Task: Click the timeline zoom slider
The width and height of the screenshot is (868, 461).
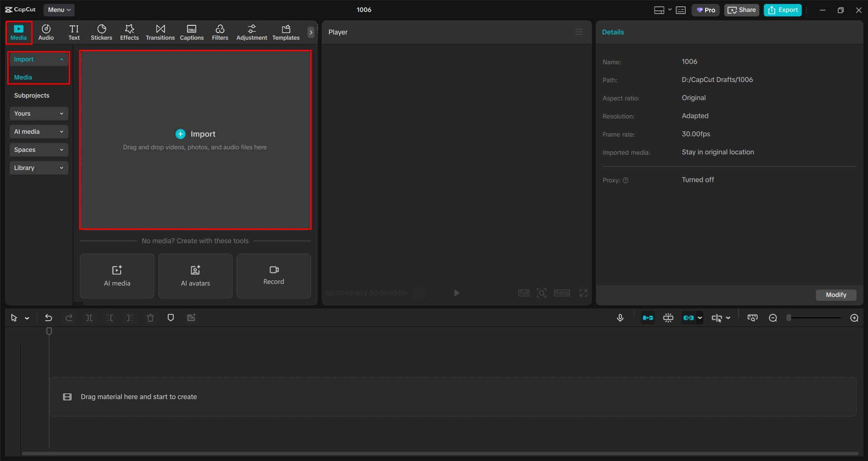Action: click(813, 318)
